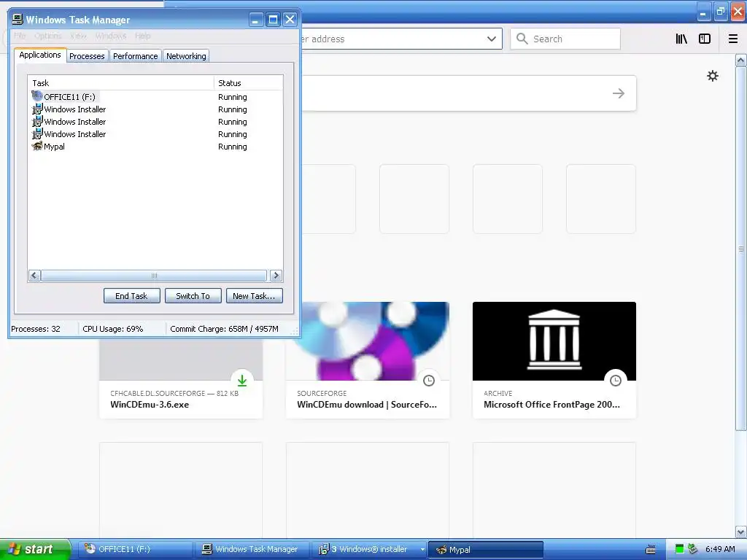Click the Mypal vertical scrollbar thumb
747x560 pixels.
coord(741,249)
